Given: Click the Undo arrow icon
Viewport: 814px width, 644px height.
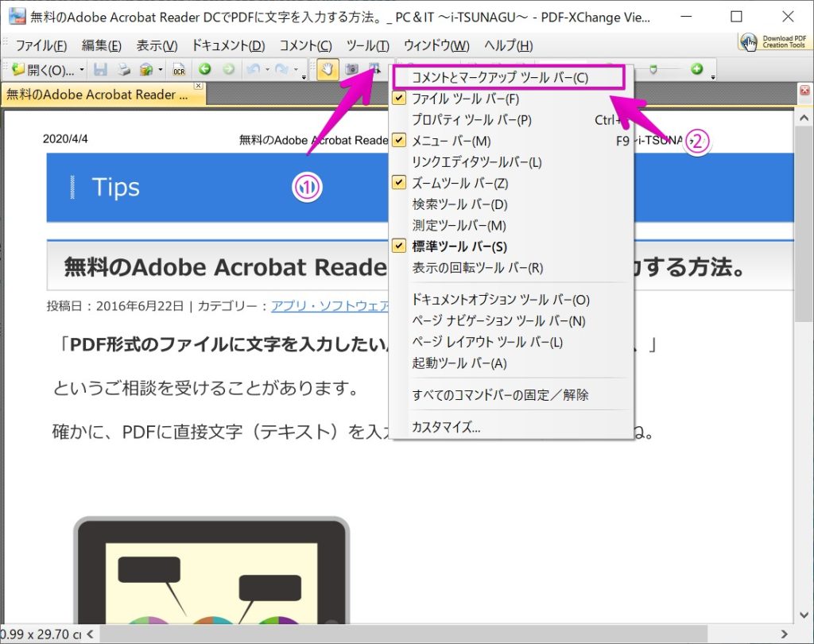Looking at the screenshot, I should pyautogui.click(x=254, y=69).
